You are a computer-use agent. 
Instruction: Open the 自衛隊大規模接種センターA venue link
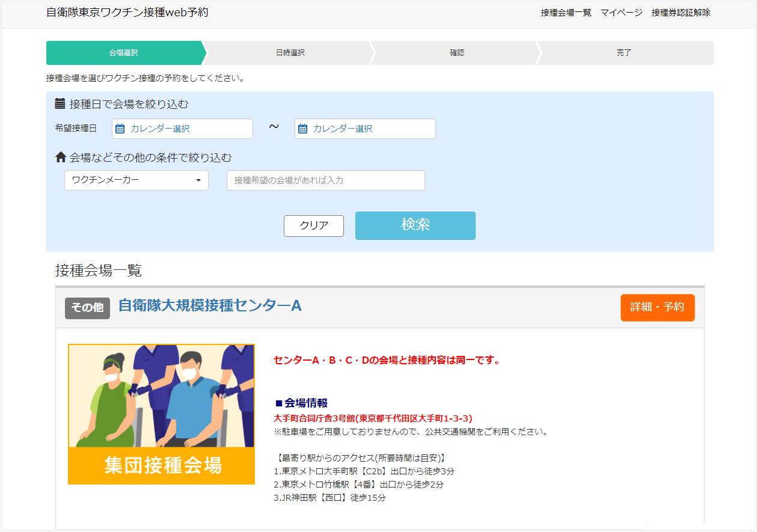[x=210, y=306]
